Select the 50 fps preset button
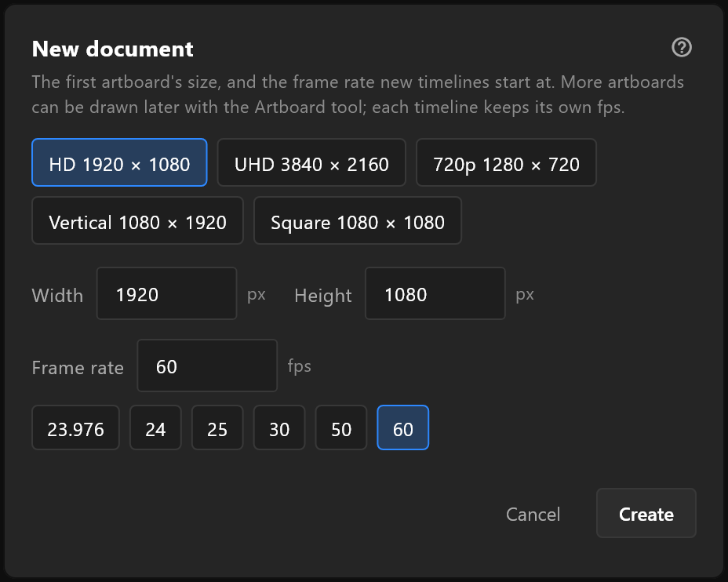The height and width of the screenshot is (582, 728). (341, 427)
